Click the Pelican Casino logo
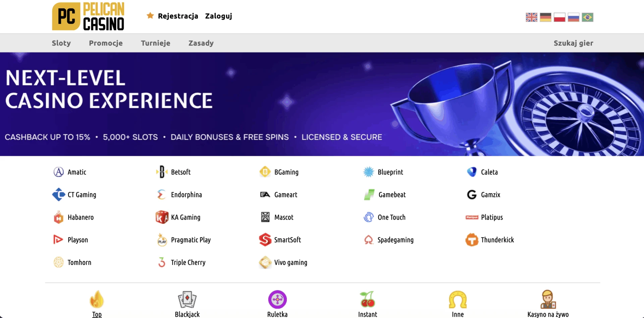644x318 pixels. (x=88, y=16)
